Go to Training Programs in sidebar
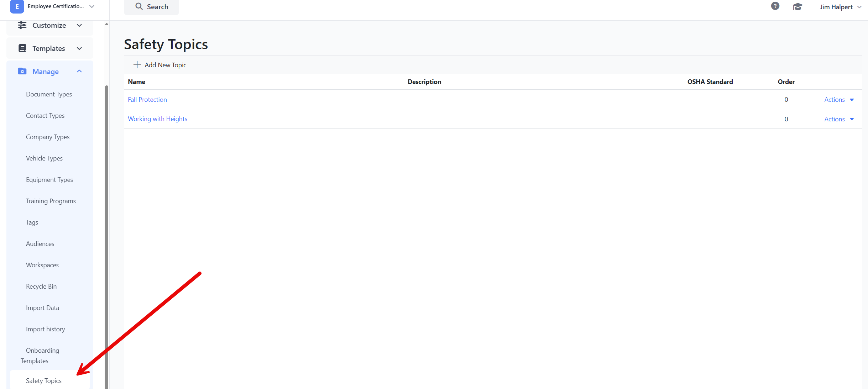The height and width of the screenshot is (389, 868). point(51,201)
